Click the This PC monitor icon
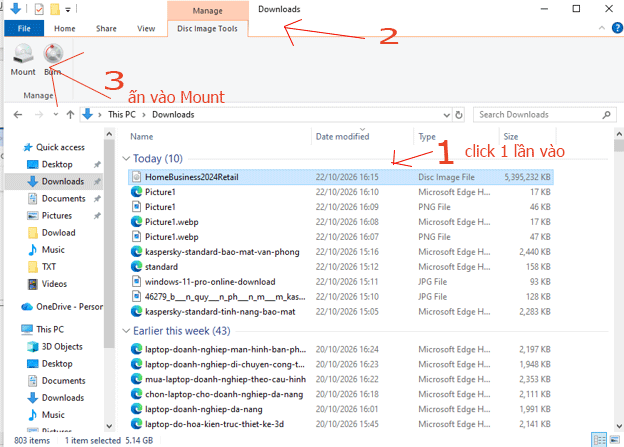The height and width of the screenshot is (447, 624). (27, 329)
